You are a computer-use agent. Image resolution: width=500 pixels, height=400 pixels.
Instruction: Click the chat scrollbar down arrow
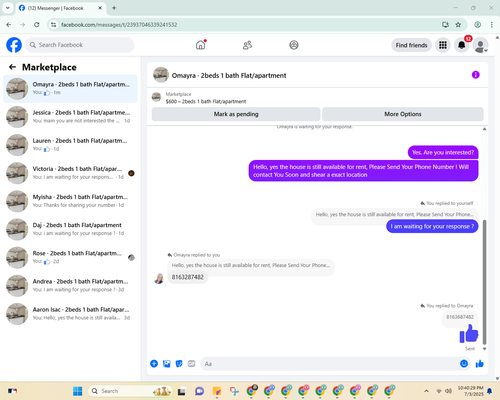coord(484,349)
